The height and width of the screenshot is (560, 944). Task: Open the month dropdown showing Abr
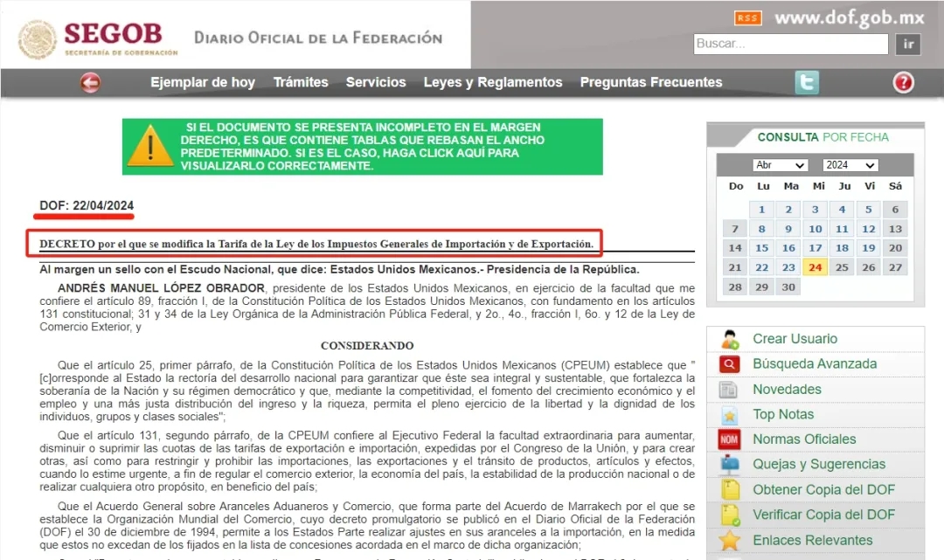coord(780,165)
